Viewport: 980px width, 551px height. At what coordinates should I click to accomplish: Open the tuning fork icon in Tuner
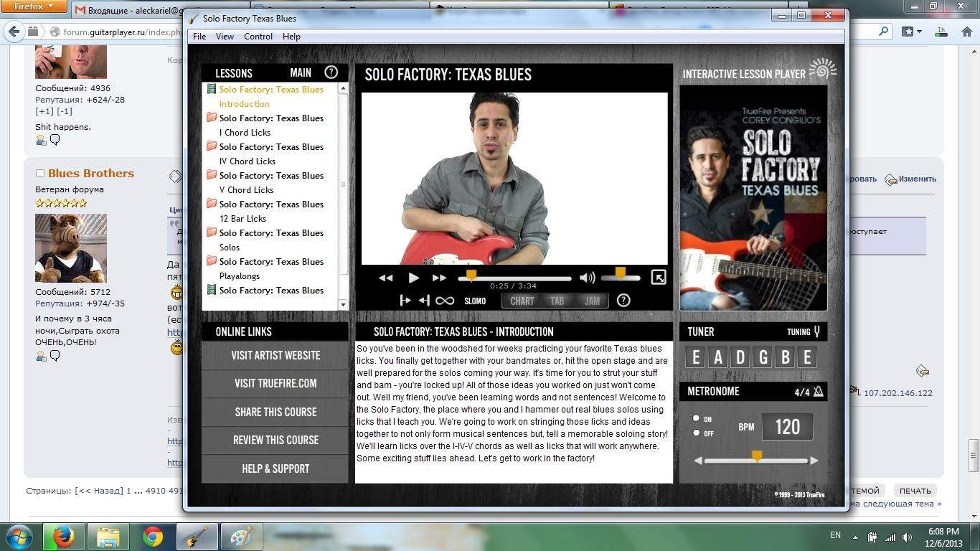click(x=816, y=331)
